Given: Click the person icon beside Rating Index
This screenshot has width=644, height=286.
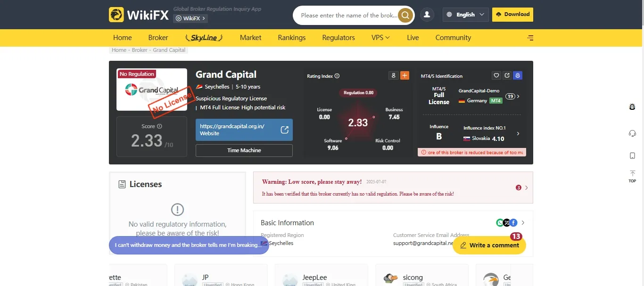Looking at the screenshot, I should pos(393,75).
